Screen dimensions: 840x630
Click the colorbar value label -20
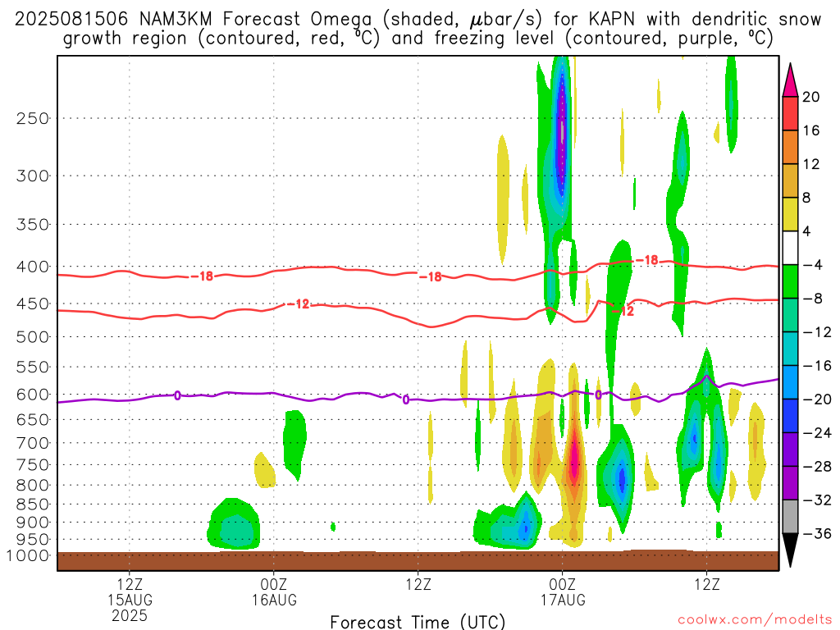coord(817,399)
